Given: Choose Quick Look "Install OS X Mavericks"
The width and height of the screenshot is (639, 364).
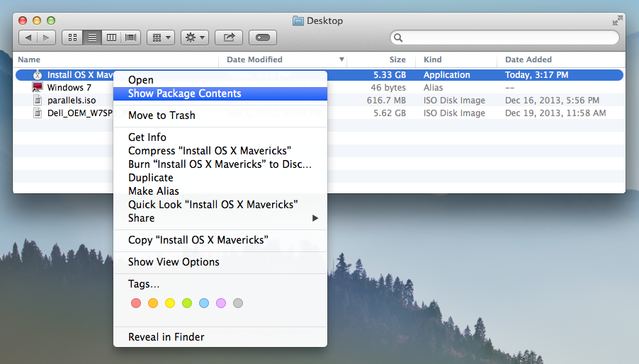Looking at the screenshot, I should click(x=220, y=205).
